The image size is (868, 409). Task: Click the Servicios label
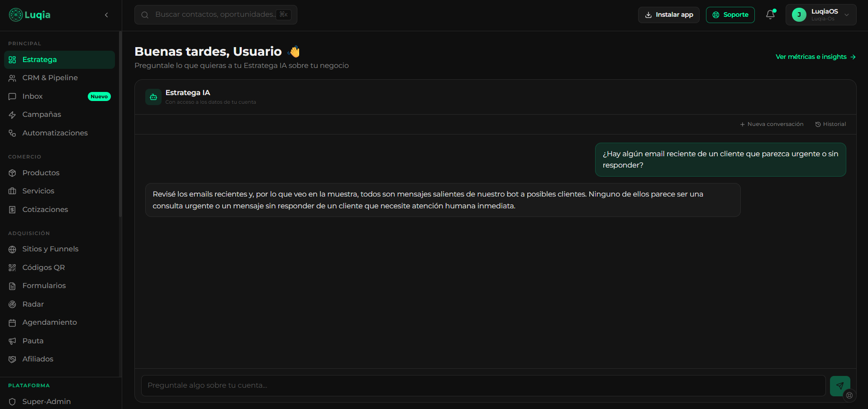pyautogui.click(x=38, y=191)
